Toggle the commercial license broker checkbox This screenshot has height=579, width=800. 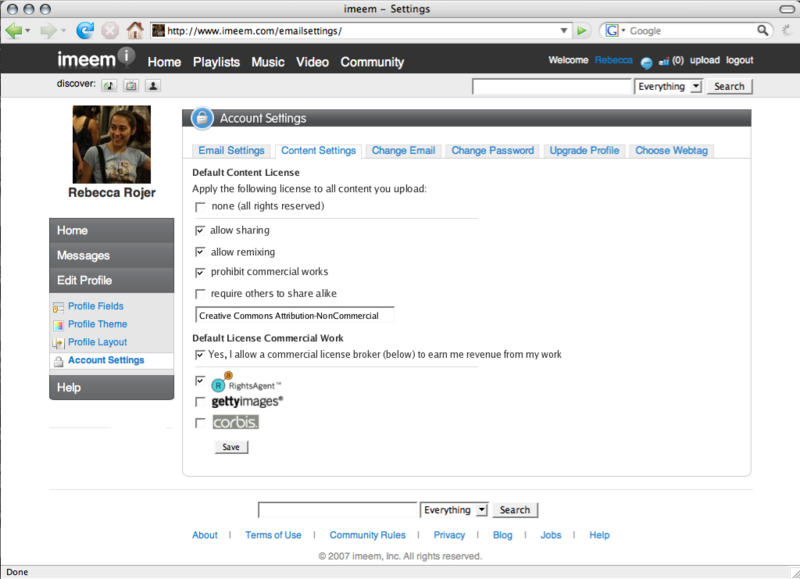(200, 355)
